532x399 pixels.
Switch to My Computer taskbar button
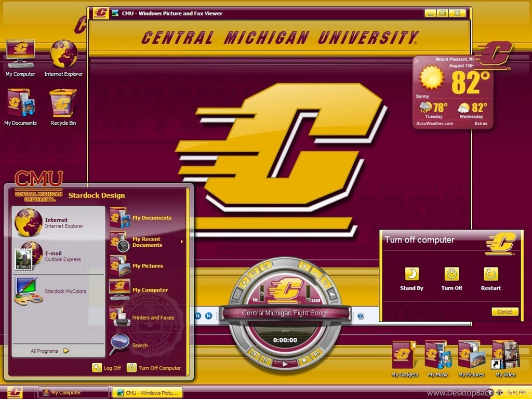point(73,393)
